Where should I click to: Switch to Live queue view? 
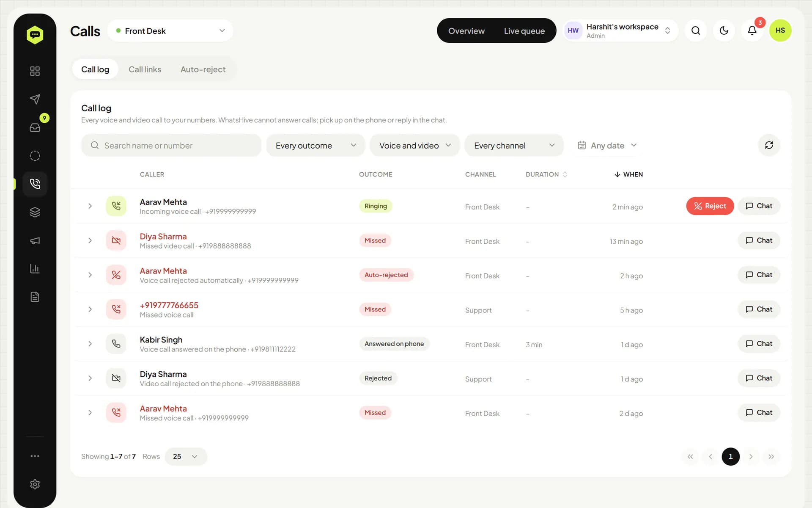pyautogui.click(x=524, y=31)
